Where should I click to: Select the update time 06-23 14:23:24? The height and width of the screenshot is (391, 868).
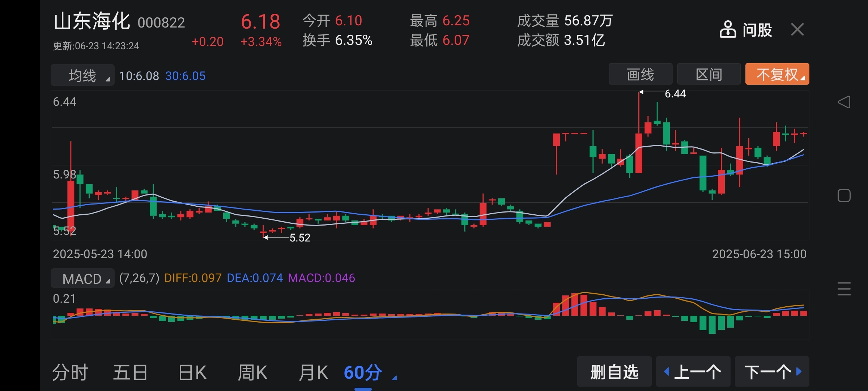pyautogui.click(x=96, y=46)
